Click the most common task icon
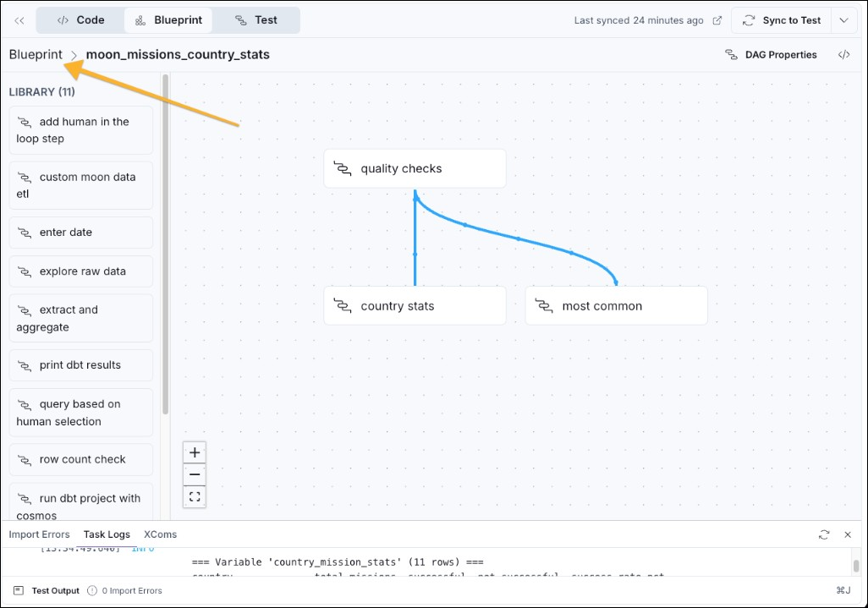The image size is (868, 608). tap(545, 305)
